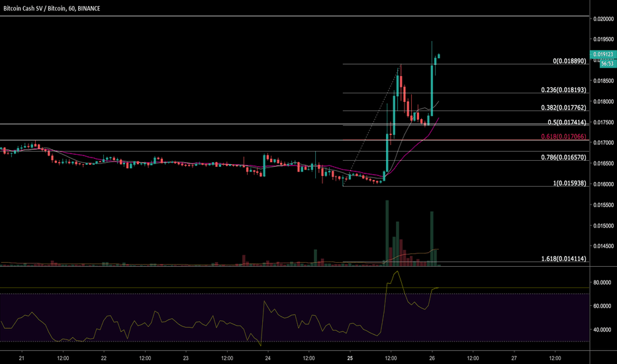This screenshot has width=617, height=364.
Task: Select the 1.618(0.014114) Fibonacci extension label
Action: point(563,259)
